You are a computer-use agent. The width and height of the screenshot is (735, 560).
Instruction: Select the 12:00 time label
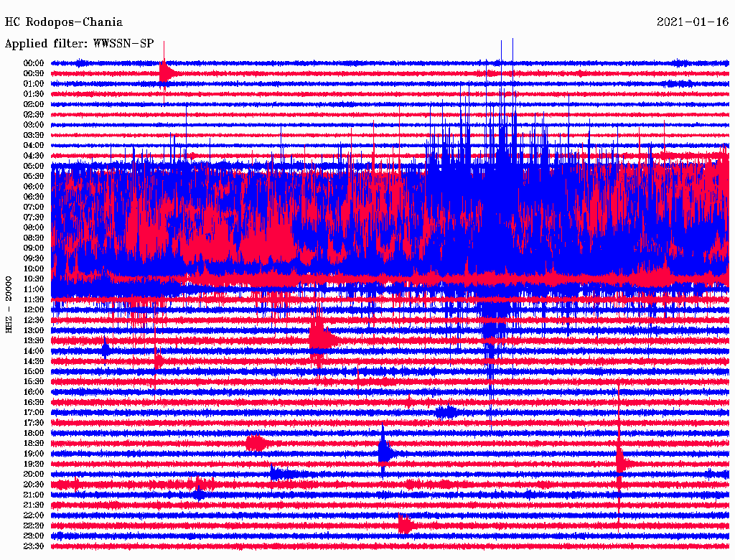pyautogui.click(x=34, y=309)
